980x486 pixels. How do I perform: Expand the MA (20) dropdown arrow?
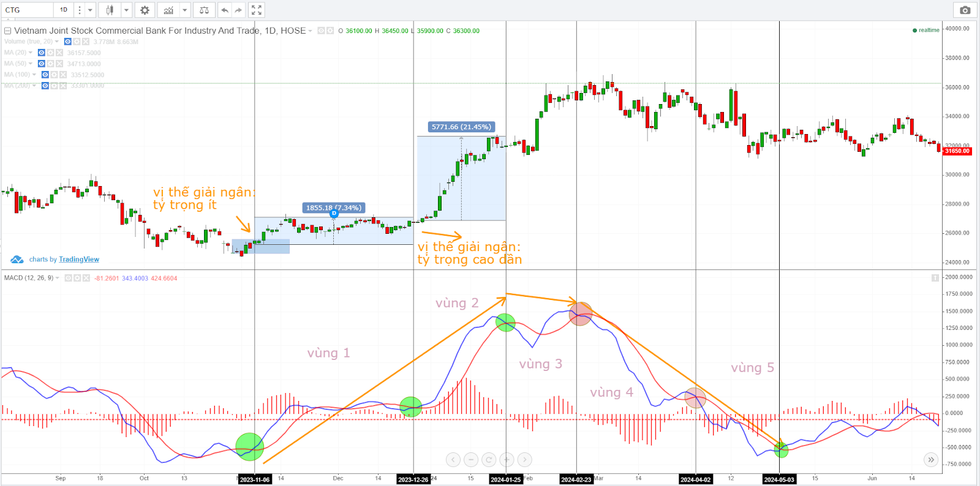31,53
